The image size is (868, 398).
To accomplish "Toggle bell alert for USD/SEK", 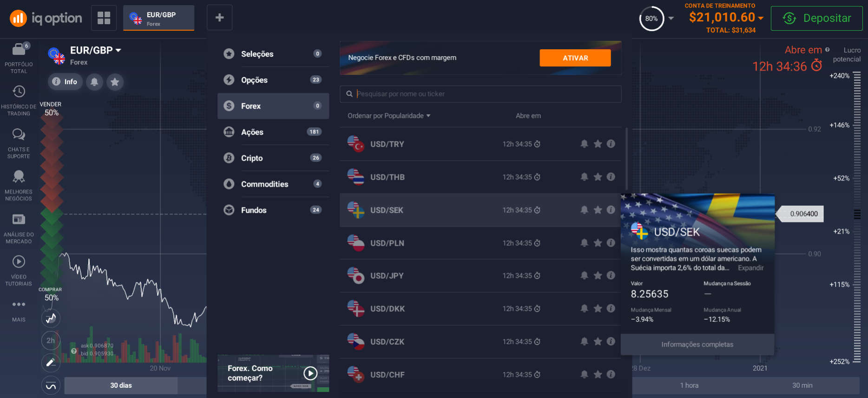I will (x=584, y=210).
